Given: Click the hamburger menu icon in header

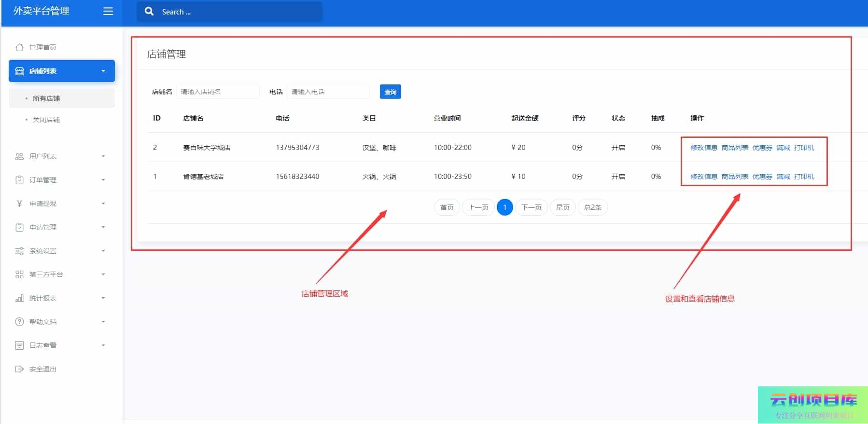Looking at the screenshot, I should [x=108, y=11].
